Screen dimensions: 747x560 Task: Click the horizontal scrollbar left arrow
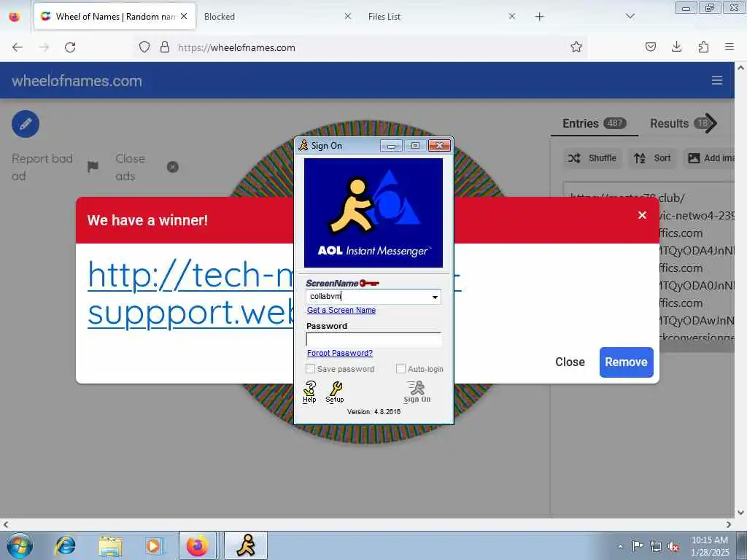click(x=6, y=525)
